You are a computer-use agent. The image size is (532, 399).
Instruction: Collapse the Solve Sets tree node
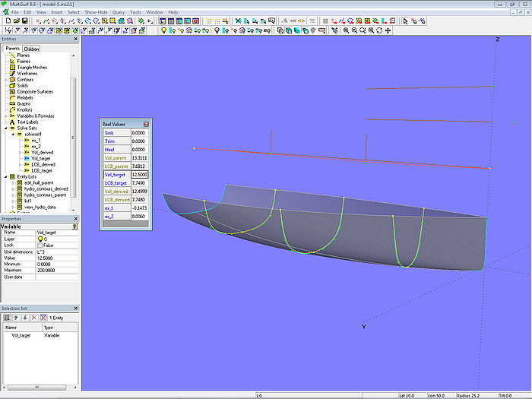[5, 128]
